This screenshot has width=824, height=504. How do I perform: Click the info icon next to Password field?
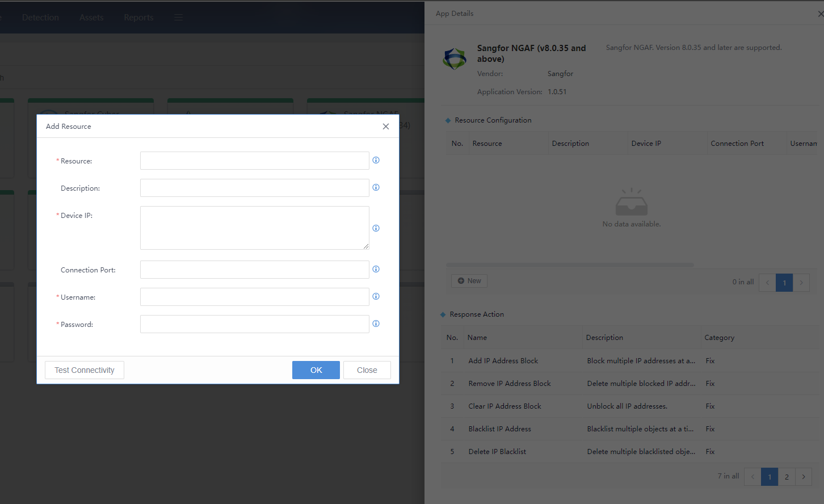click(x=376, y=324)
